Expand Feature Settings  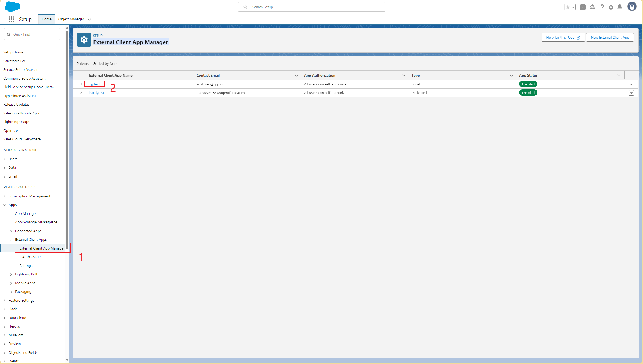(4, 301)
